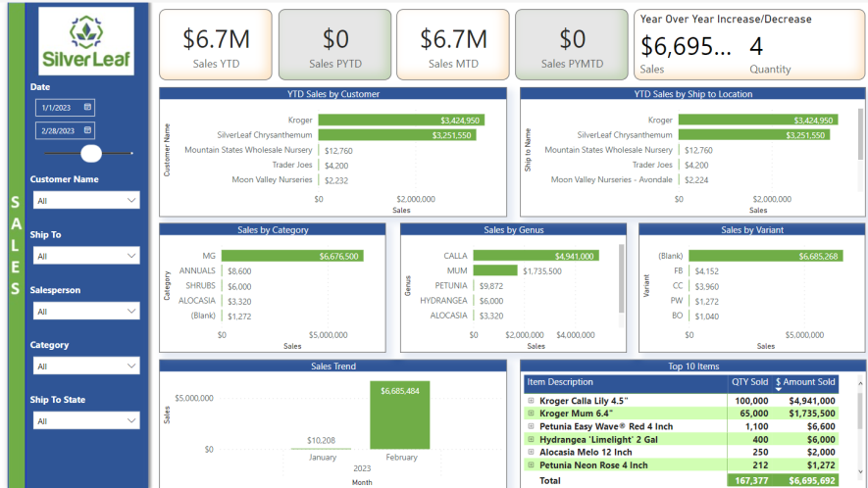Click the date range slider handle
Viewport: 868px width, 488px height.
coord(91,153)
